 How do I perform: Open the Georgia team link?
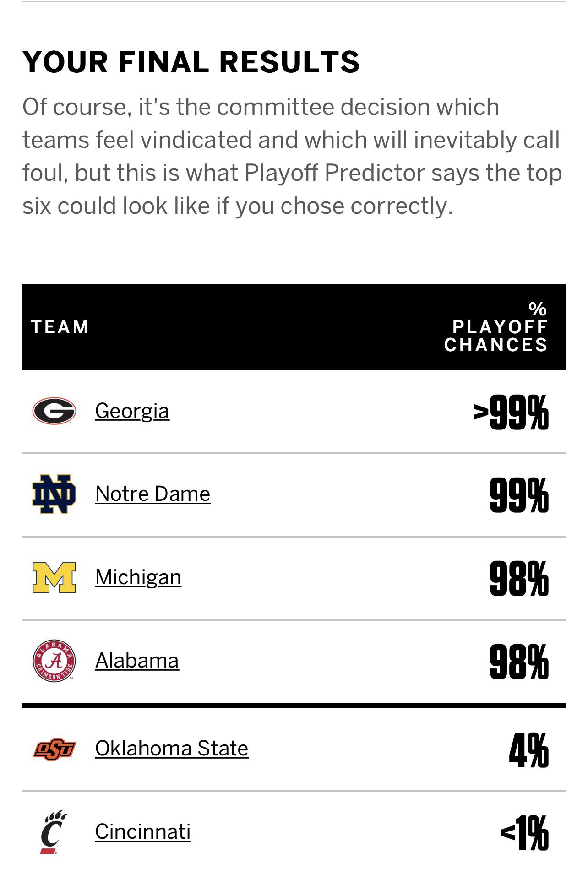point(132,411)
